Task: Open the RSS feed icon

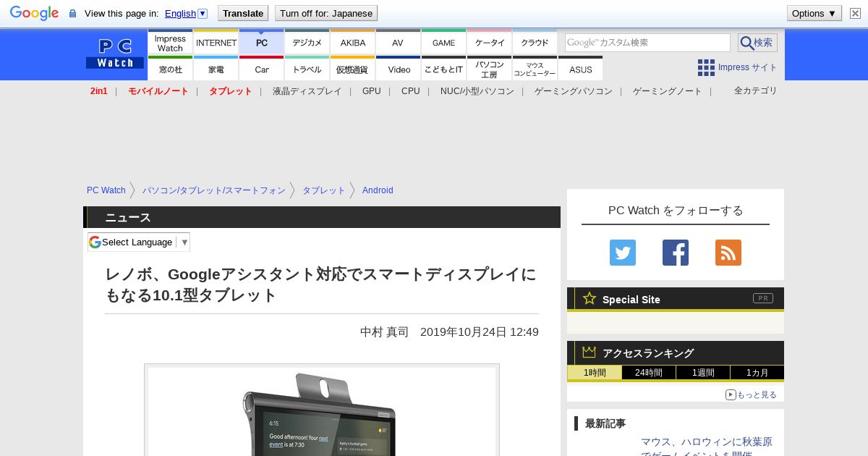Action: point(728,253)
